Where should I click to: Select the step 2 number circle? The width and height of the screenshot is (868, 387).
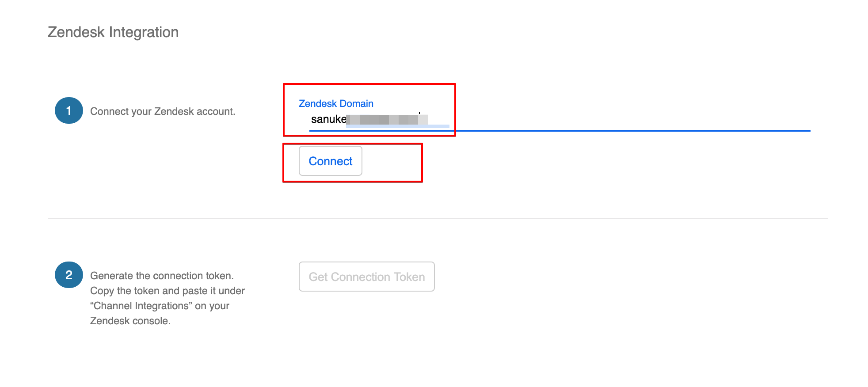click(x=69, y=275)
